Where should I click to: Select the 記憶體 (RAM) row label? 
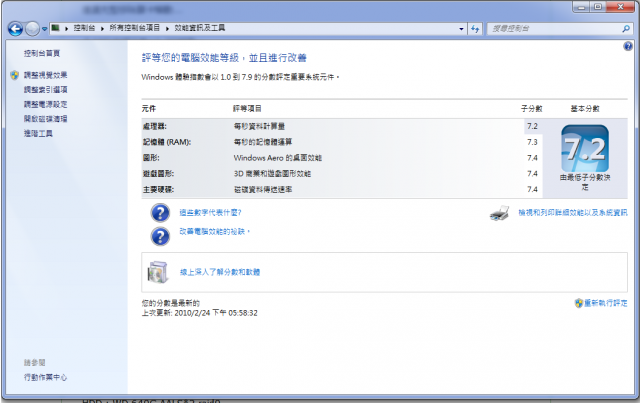pos(167,142)
